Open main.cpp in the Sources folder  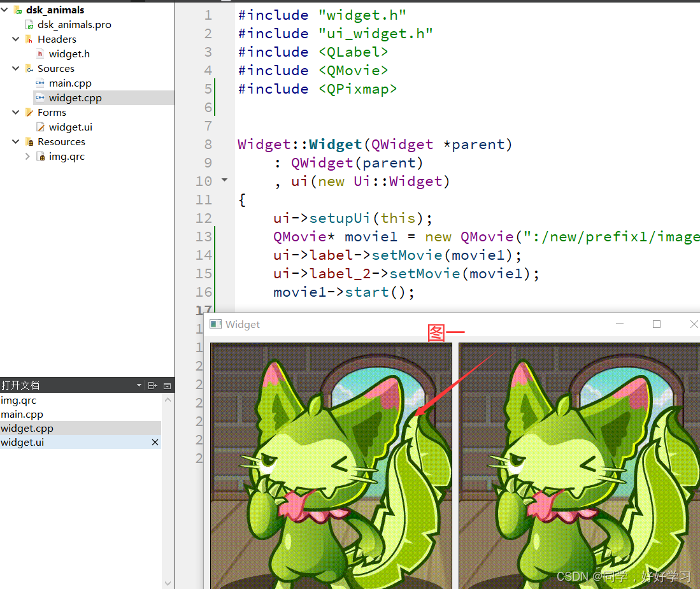click(x=70, y=83)
